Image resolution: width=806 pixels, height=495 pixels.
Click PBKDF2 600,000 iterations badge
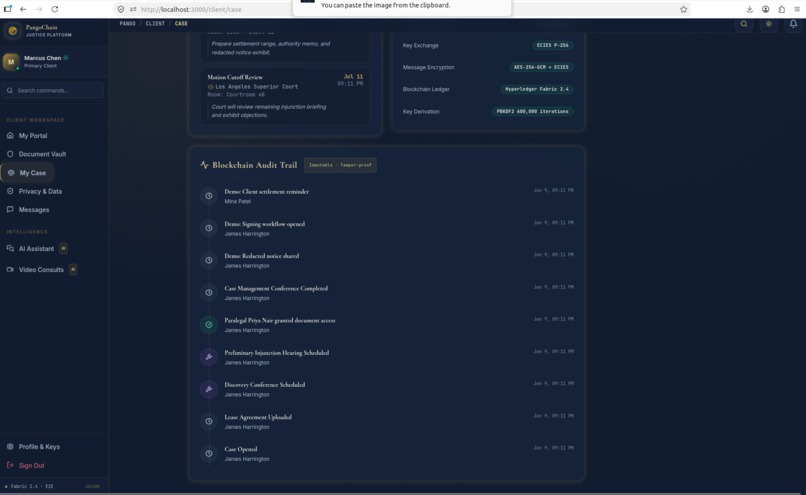pyautogui.click(x=533, y=112)
